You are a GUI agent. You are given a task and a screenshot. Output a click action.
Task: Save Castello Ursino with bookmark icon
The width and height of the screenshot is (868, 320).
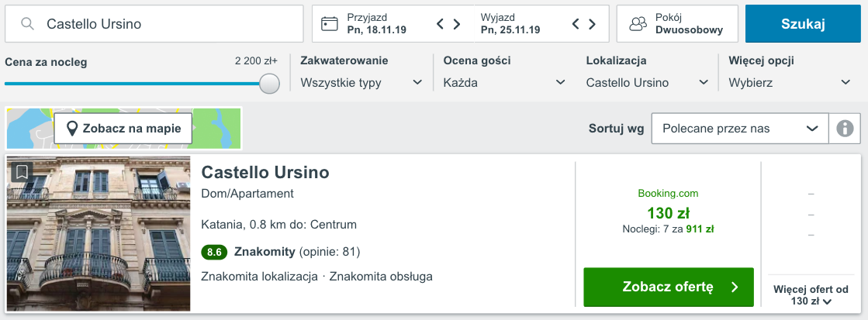pyautogui.click(x=22, y=172)
